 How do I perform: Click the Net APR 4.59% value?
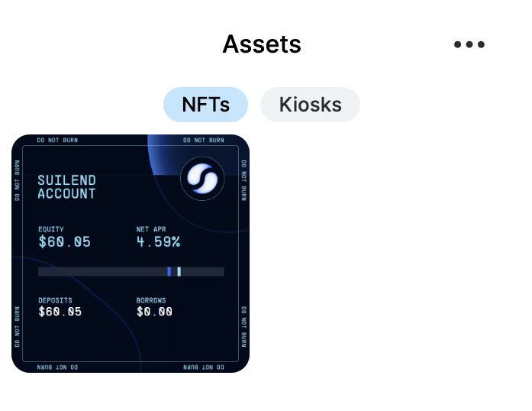tap(158, 242)
